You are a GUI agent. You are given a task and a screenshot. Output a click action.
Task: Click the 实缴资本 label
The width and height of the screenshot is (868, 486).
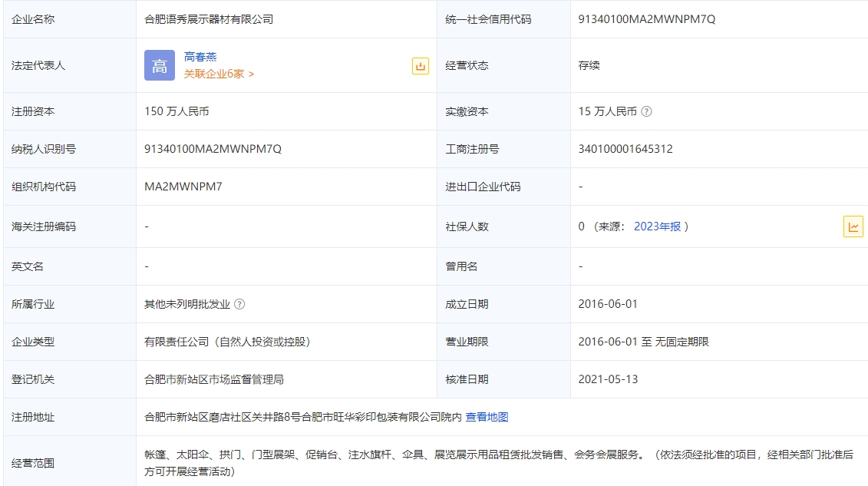[x=467, y=111]
